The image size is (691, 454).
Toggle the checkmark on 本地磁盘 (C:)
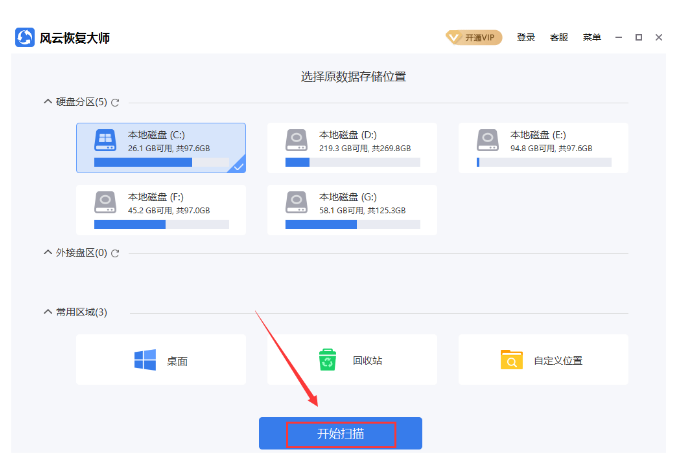[238, 166]
